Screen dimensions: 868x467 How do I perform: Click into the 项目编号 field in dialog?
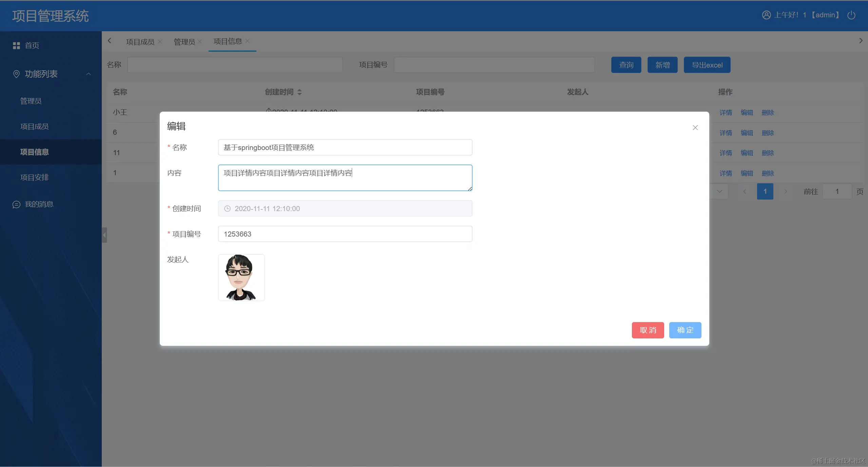point(345,234)
